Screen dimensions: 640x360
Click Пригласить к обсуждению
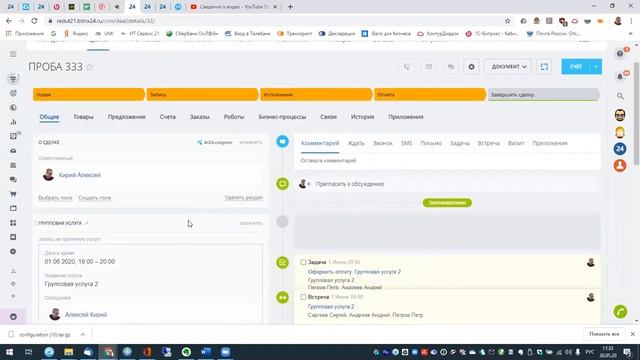tap(350, 184)
